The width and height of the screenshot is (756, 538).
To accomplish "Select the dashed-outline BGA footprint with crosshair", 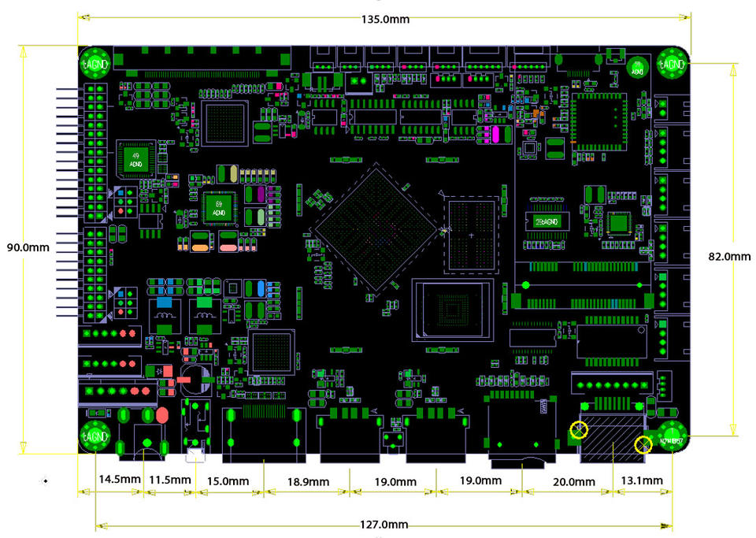I will click(471, 235).
